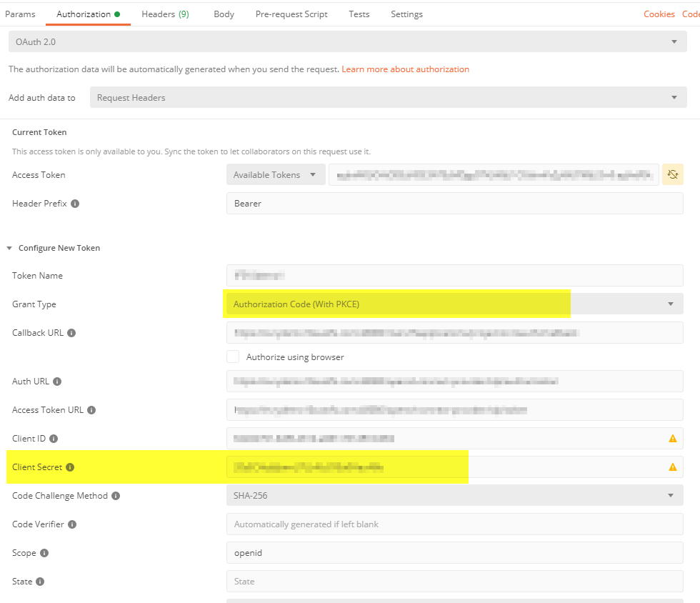The height and width of the screenshot is (603, 700).
Task: Click the info icon beside Header Prefix
Action: 74,204
